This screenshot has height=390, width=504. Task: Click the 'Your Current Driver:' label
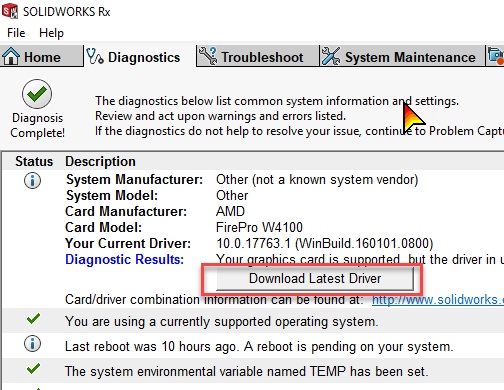click(x=128, y=243)
